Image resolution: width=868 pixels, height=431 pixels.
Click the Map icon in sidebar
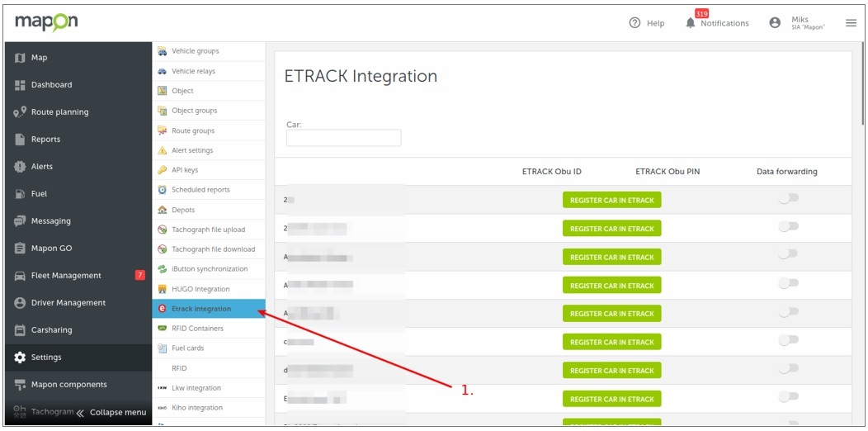click(x=20, y=58)
